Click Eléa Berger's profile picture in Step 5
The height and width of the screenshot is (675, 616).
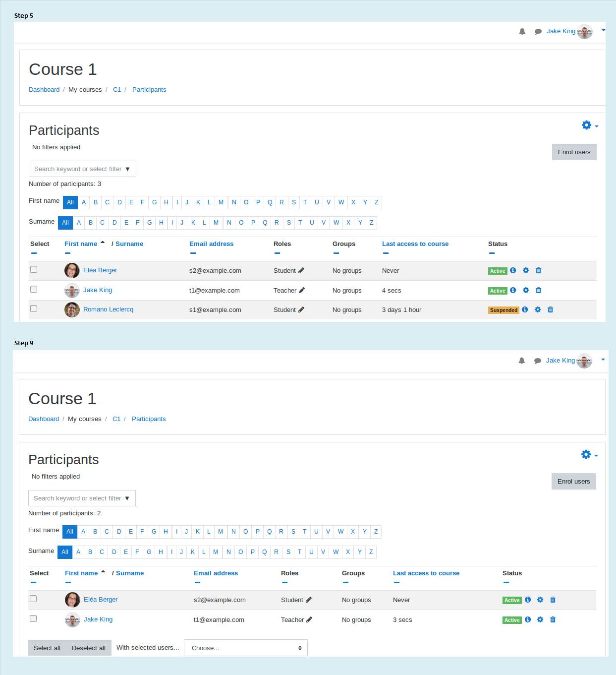pos(72,270)
